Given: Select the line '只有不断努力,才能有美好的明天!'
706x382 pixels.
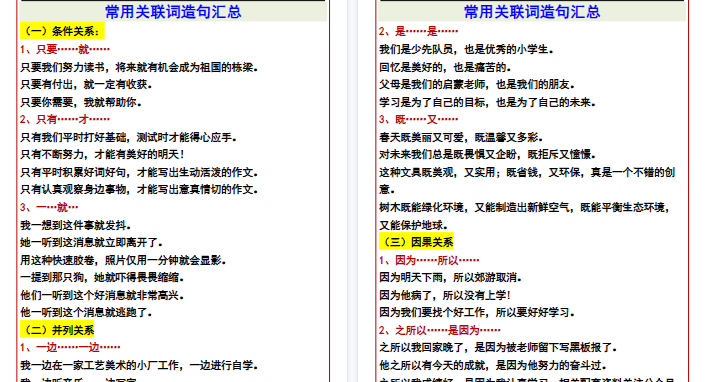Looking at the screenshot, I should point(102,155).
